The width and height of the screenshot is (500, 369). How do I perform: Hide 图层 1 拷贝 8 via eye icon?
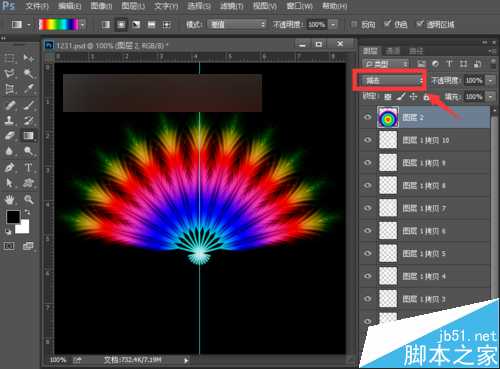(x=368, y=185)
